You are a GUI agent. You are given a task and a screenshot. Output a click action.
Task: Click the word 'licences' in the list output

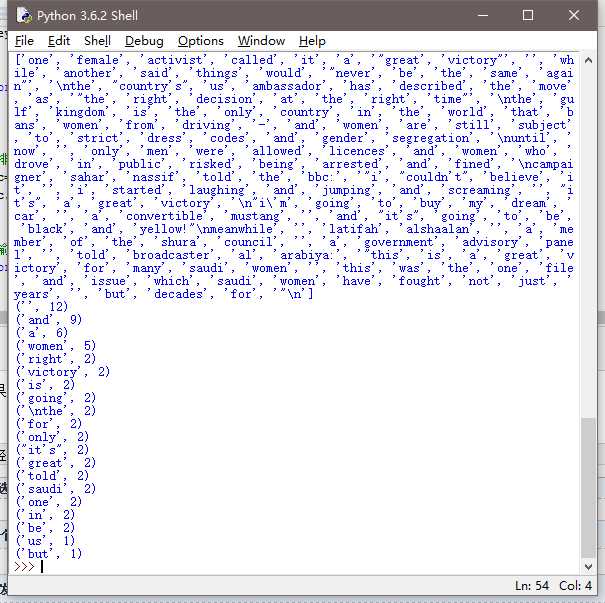click(357, 151)
